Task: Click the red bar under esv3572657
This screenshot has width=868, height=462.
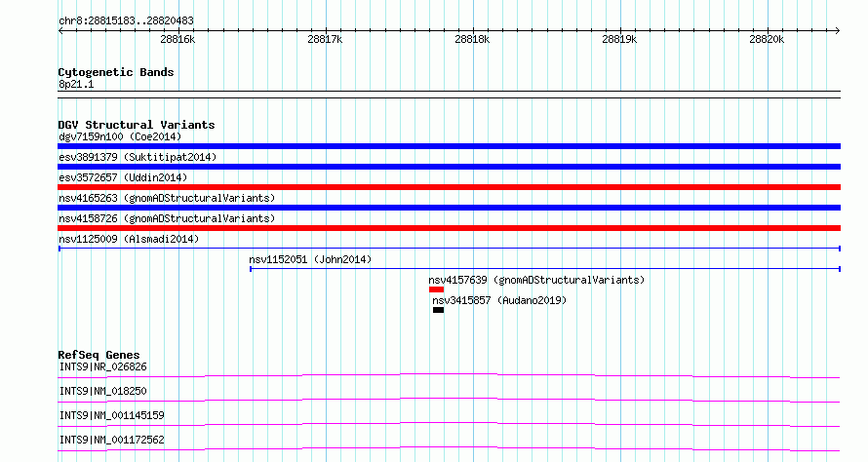Action: coord(449,187)
